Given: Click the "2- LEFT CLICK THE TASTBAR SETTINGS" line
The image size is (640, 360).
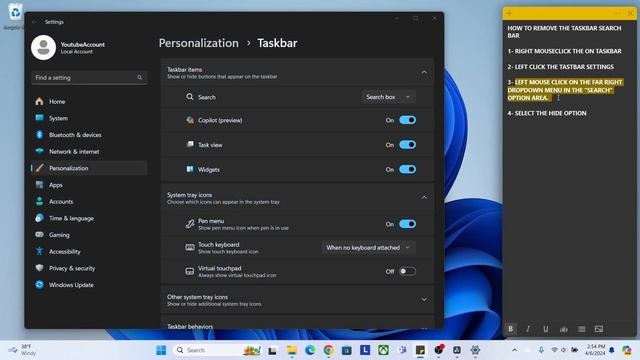Looking at the screenshot, I should tap(560, 67).
